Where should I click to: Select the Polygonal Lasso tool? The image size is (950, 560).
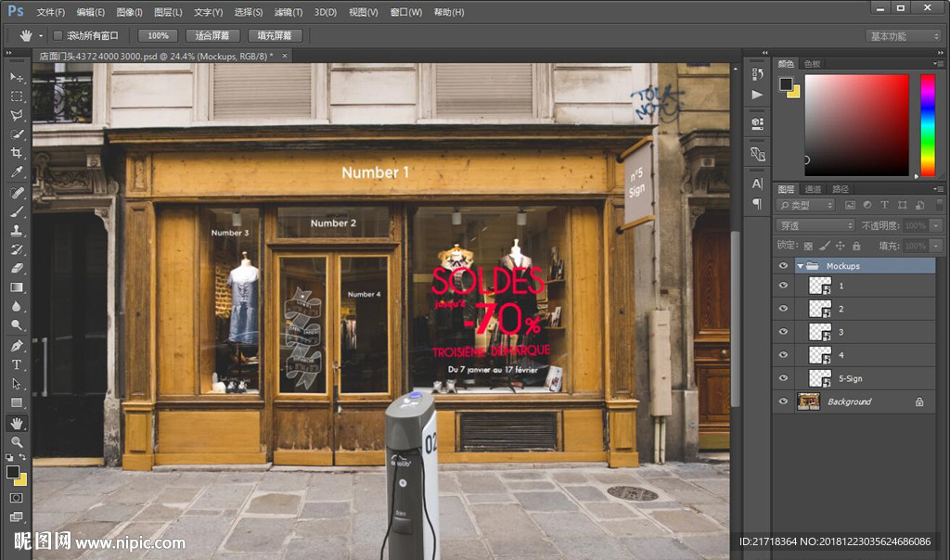pos(17,115)
